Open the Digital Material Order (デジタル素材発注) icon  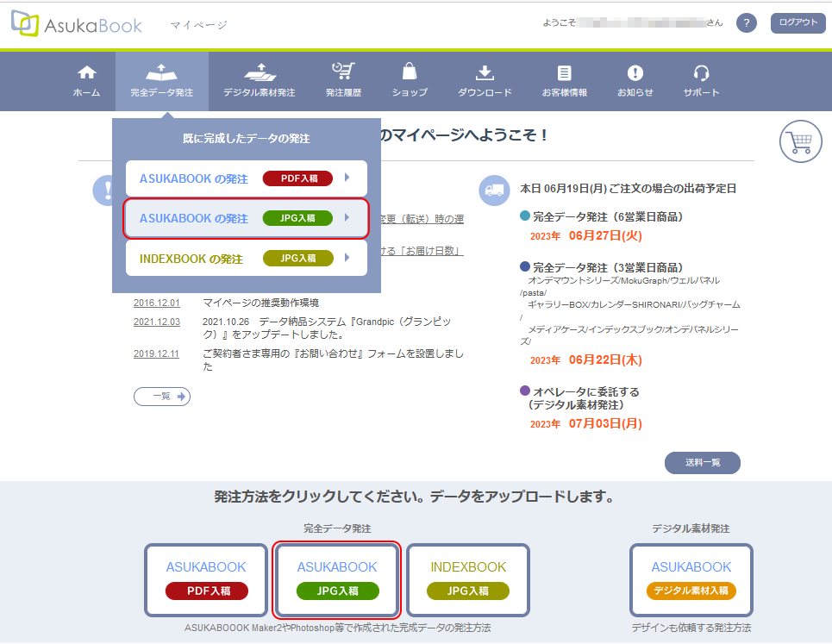tap(259, 73)
